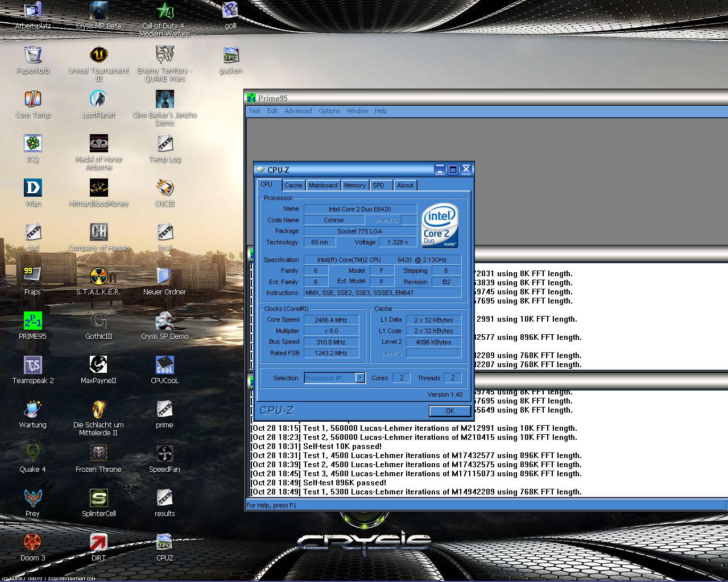This screenshot has height=582, width=728.
Task: Select Clive Barker's Jericho Demo icon
Action: tap(165, 99)
